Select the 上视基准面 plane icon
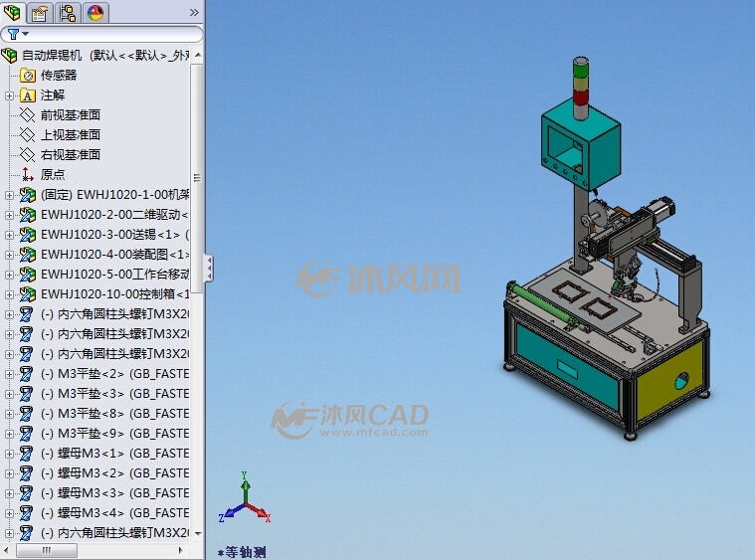755x560 pixels. click(x=28, y=135)
